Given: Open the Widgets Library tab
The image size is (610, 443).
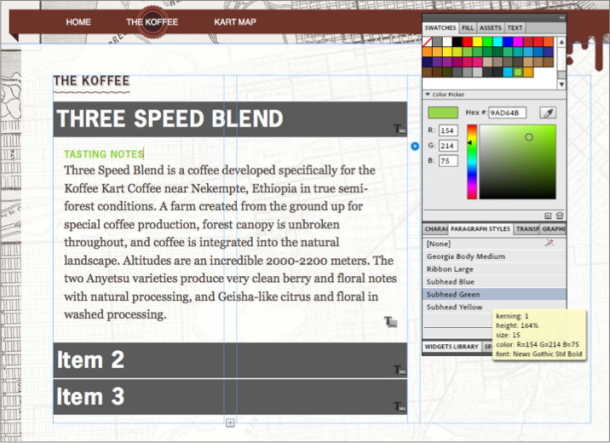Looking at the screenshot, I should tap(452, 347).
